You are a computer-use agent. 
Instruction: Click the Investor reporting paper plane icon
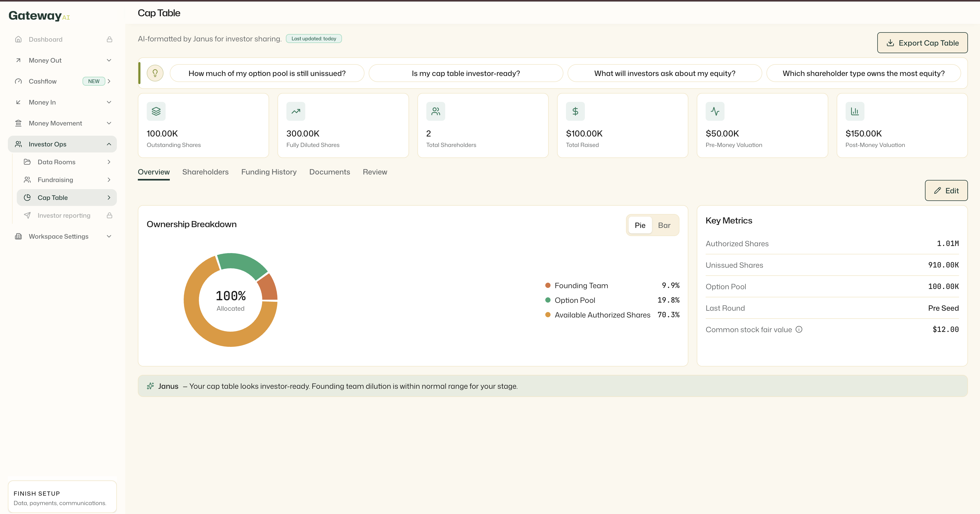tap(28, 215)
